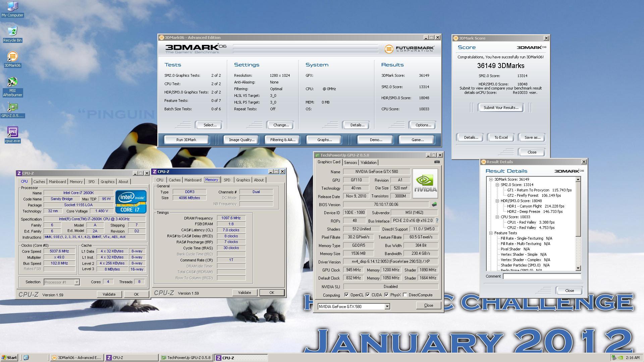This screenshot has height=362, width=644.
Task: Click Change button under Settings
Action: pos(281,125)
